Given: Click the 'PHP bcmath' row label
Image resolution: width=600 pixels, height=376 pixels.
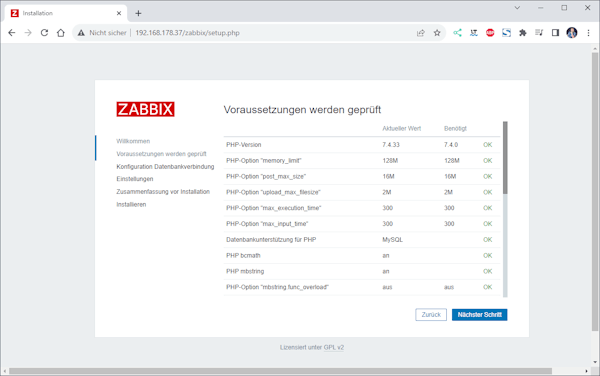Looking at the screenshot, I should [x=243, y=256].
